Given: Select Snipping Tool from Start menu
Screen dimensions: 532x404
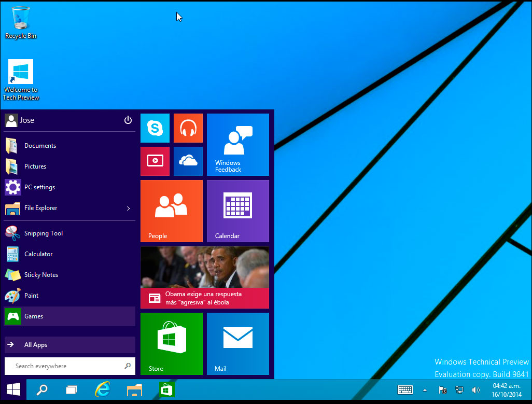Looking at the screenshot, I should pos(44,233).
